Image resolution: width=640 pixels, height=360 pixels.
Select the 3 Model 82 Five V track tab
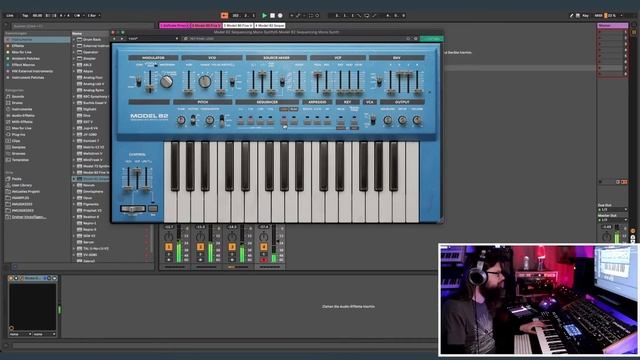pyautogui.click(x=238, y=25)
